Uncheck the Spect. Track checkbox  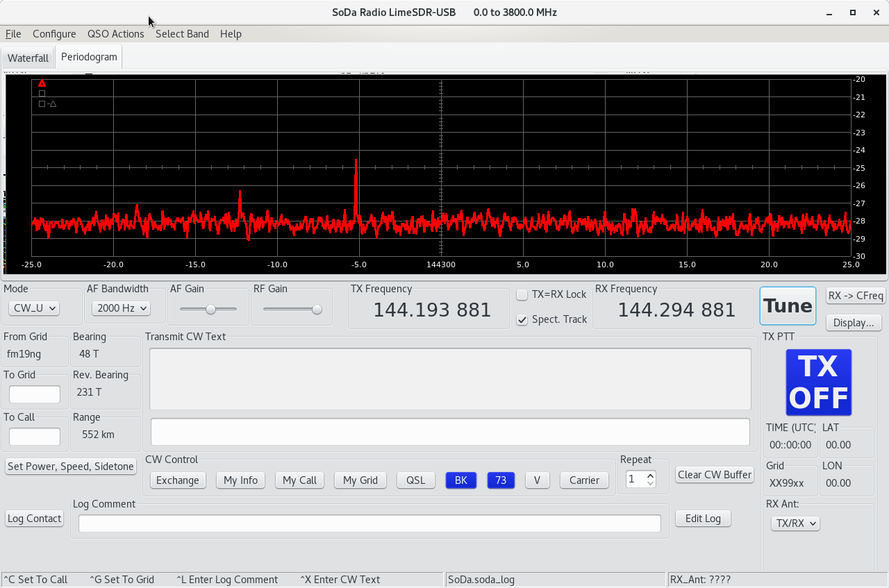[522, 319]
